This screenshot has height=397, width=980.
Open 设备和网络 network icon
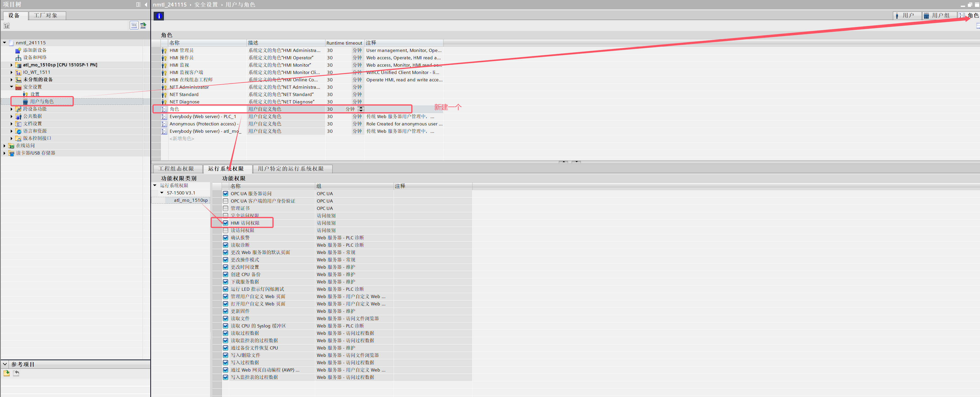tap(18, 57)
